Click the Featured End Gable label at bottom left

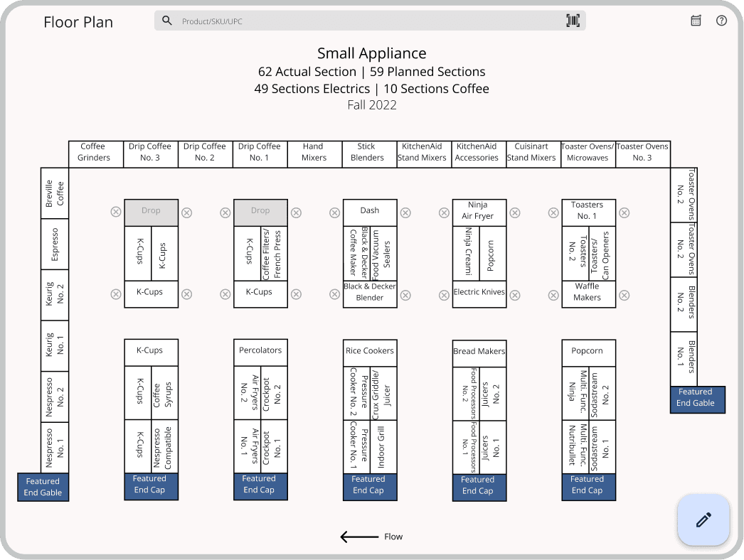point(43,487)
